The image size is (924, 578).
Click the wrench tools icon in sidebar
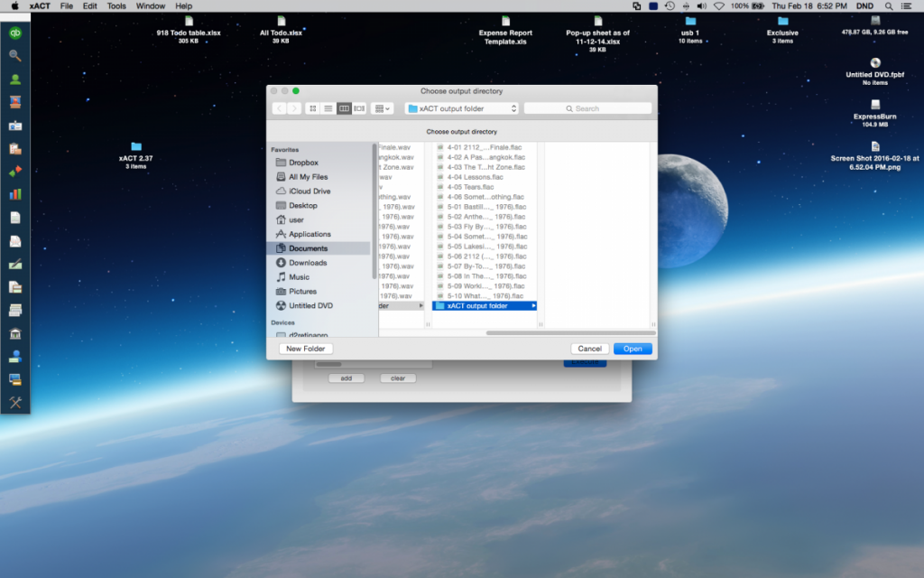click(15, 402)
